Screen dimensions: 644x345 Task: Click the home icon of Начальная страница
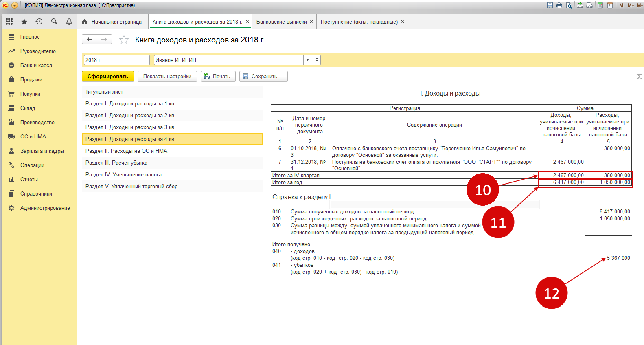[84, 22]
